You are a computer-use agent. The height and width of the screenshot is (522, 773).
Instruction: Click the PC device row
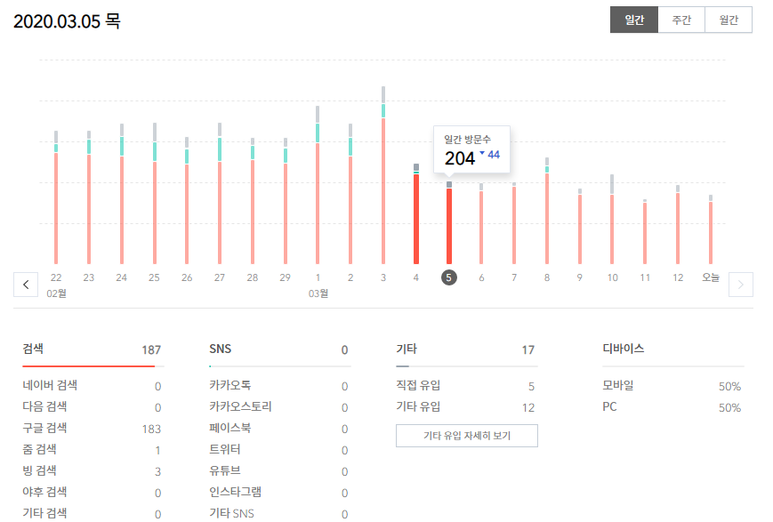coord(671,407)
